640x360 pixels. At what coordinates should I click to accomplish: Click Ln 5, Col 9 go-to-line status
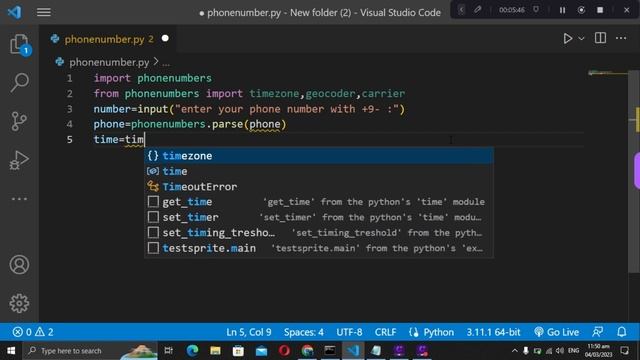pos(249,332)
